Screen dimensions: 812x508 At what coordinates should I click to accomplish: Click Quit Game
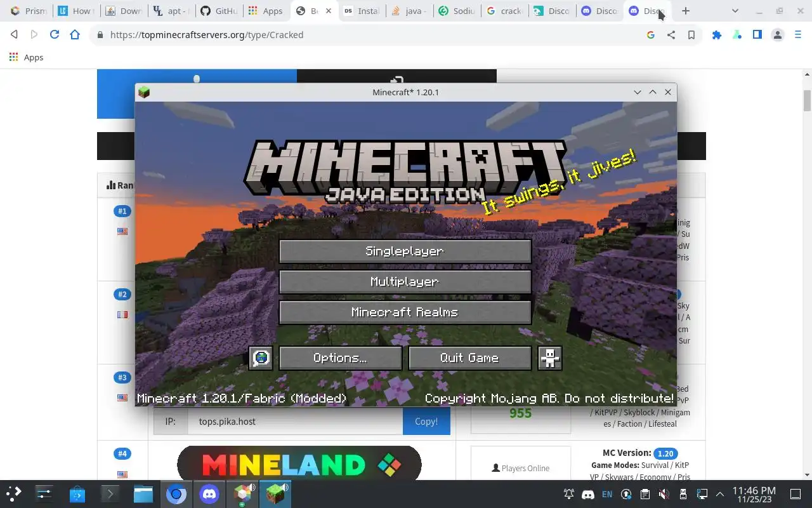[469, 358]
